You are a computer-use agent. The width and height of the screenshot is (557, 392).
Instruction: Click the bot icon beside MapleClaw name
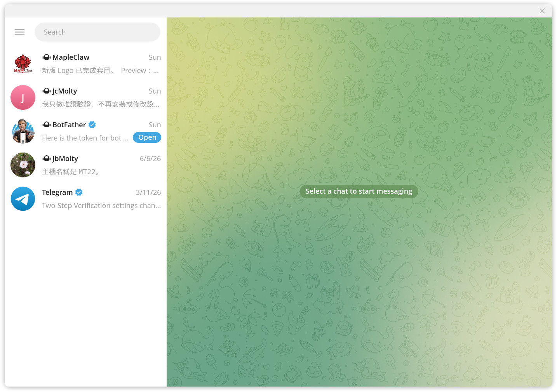47,57
